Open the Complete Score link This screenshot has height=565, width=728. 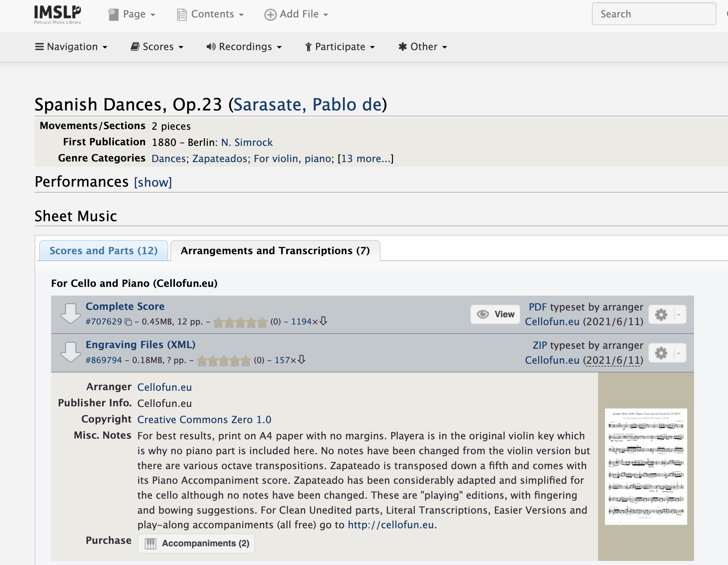[125, 306]
